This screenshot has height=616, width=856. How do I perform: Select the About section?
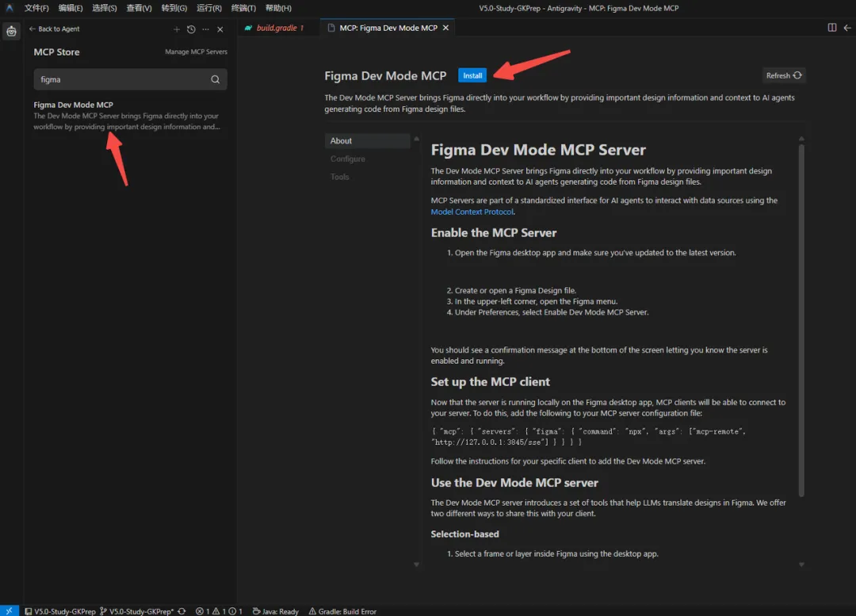coord(368,141)
